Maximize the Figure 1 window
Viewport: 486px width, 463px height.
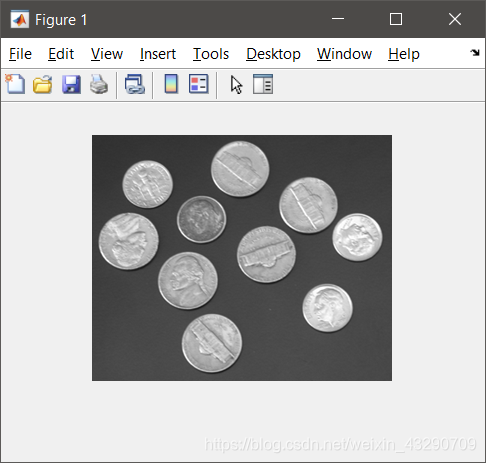(x=396, y=19)
